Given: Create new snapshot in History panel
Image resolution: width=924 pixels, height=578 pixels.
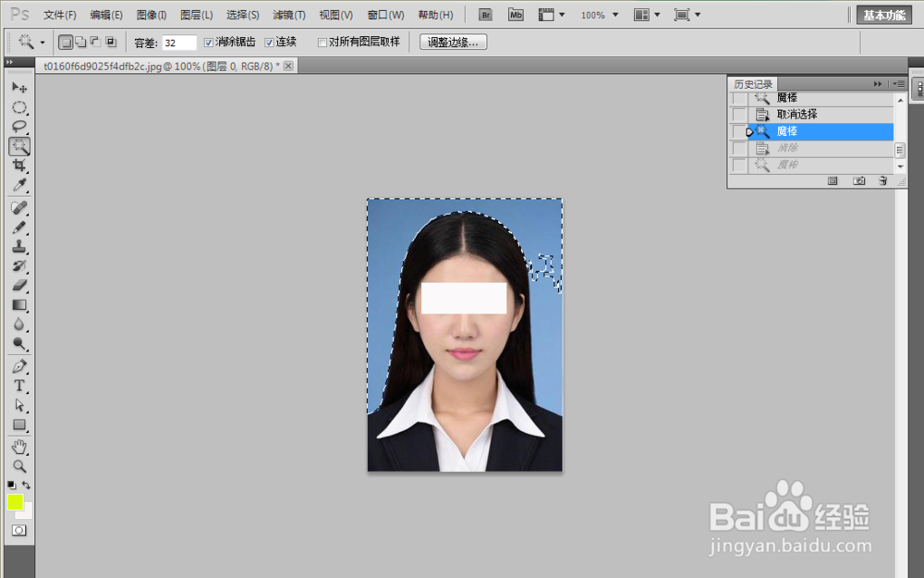Looking at the screenshot, I should click(859, 181).
